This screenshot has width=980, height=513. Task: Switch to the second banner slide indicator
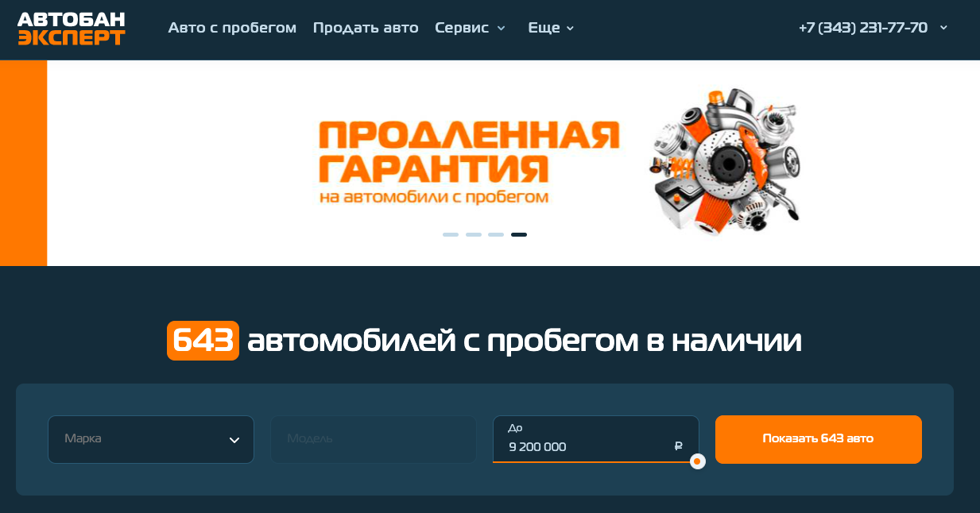coord(474,235)
